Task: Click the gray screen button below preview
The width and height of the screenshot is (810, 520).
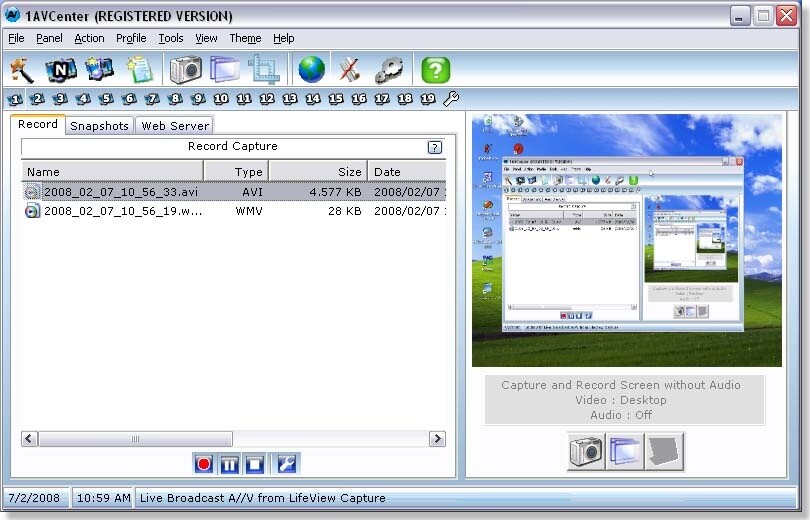Action: [665, 452]
